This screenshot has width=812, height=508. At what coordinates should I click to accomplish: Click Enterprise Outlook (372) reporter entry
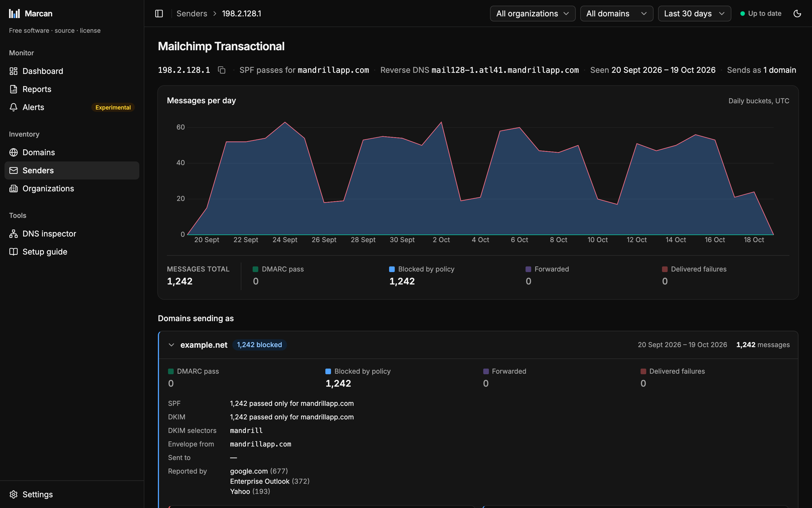270,481
